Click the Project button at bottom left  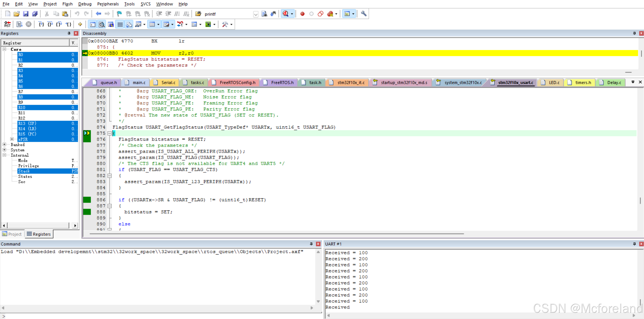pos(12,234)
